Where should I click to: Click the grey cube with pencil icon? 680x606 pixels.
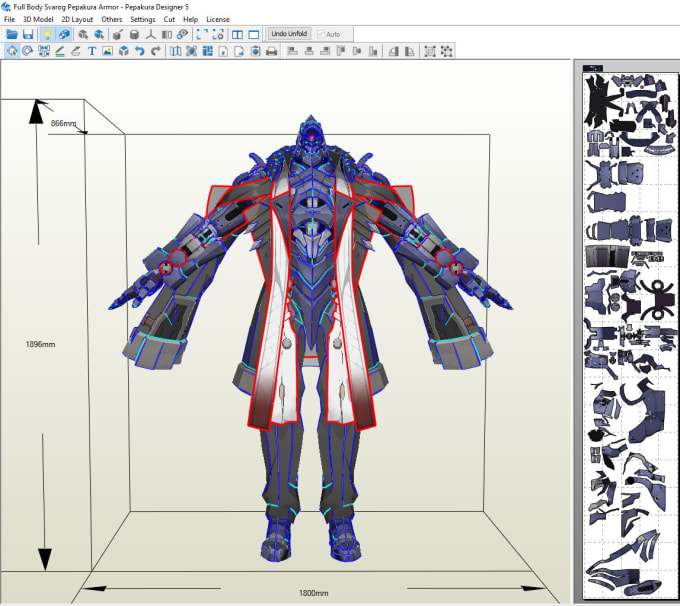click(x=118, y=34)
